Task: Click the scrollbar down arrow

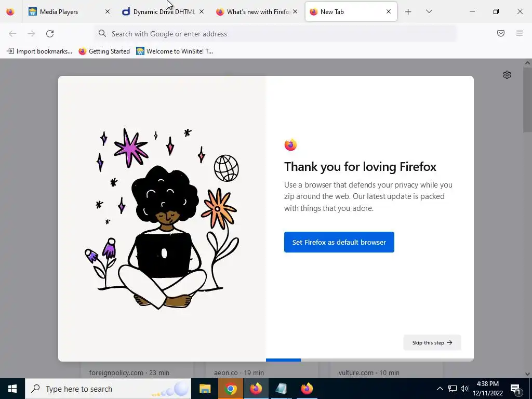Action: (527, 374)
